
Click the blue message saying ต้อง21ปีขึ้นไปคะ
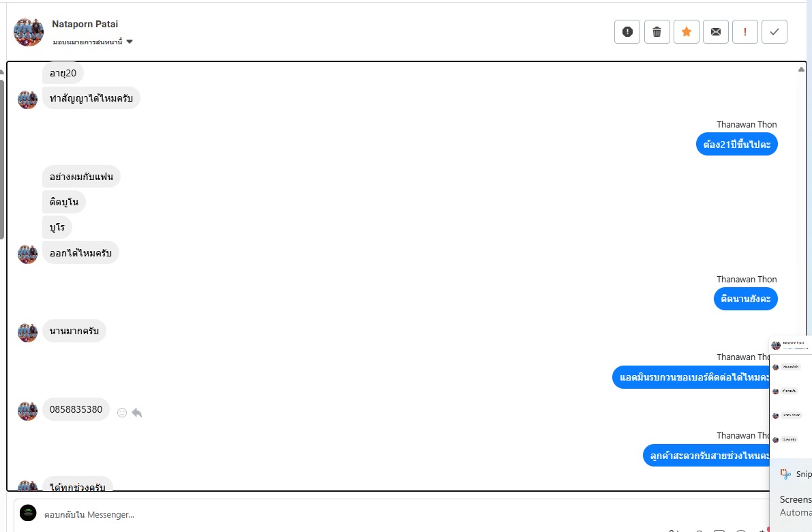[736, 144]
